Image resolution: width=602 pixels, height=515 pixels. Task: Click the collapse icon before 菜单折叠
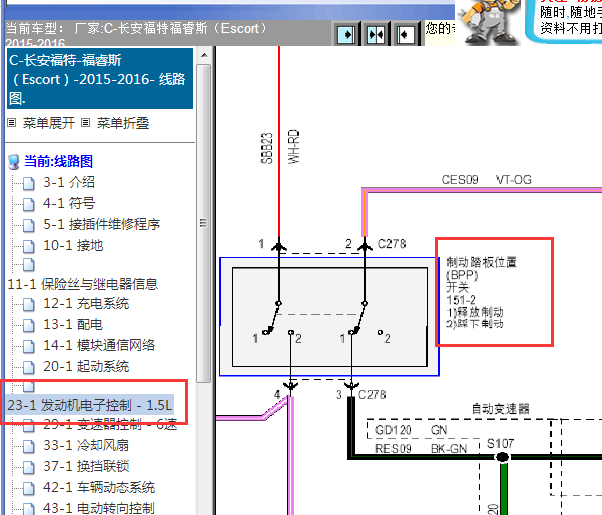(x=86, y=123)
